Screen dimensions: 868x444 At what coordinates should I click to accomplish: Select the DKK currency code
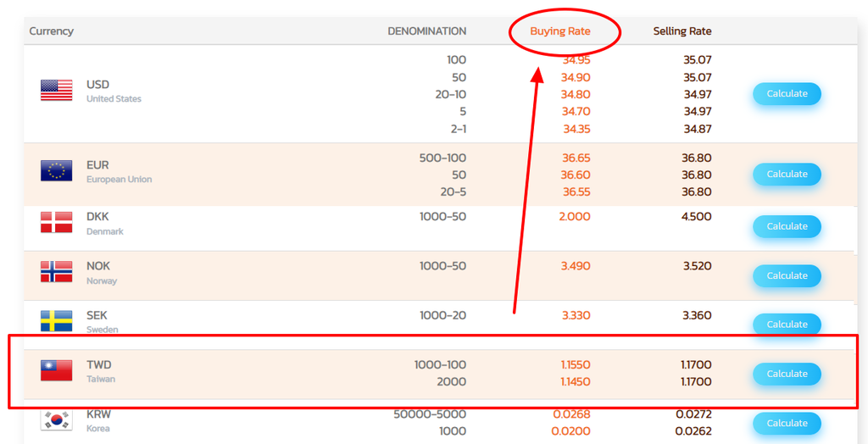[97, 217]
